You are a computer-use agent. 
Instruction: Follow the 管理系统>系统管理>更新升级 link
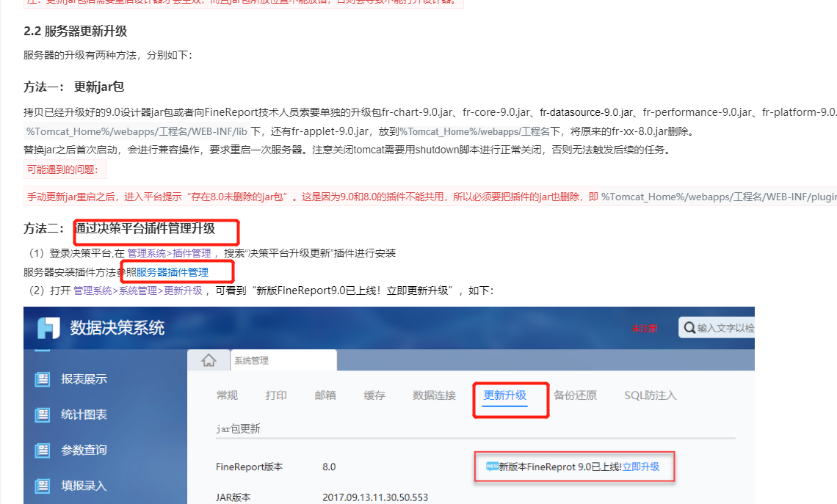coord(138,291)
